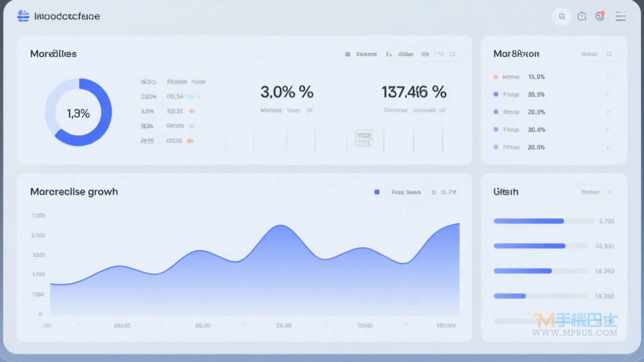
Task: Click the 3,0% % metric value
Action: click(287, 92)
